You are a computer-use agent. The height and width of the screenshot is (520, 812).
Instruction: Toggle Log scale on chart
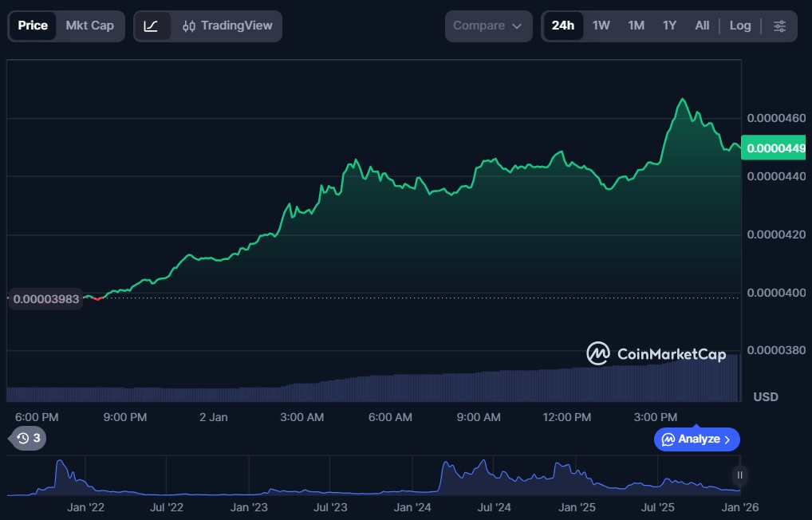739,26
